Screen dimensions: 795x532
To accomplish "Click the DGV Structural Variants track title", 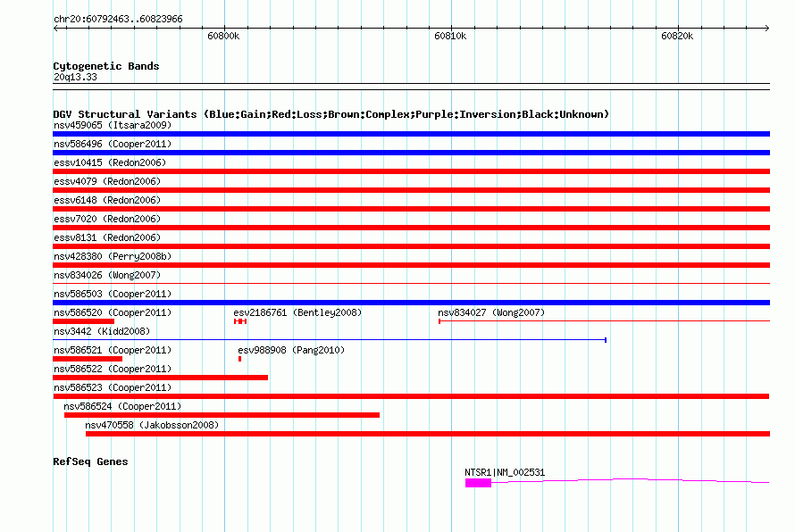I will coord(331,114).
